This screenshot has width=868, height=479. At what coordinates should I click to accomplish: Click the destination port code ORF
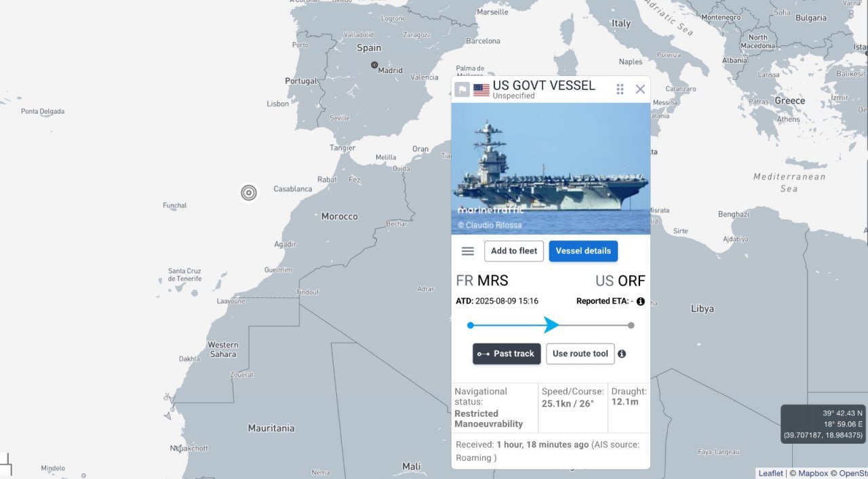click(x=631, y=280)
